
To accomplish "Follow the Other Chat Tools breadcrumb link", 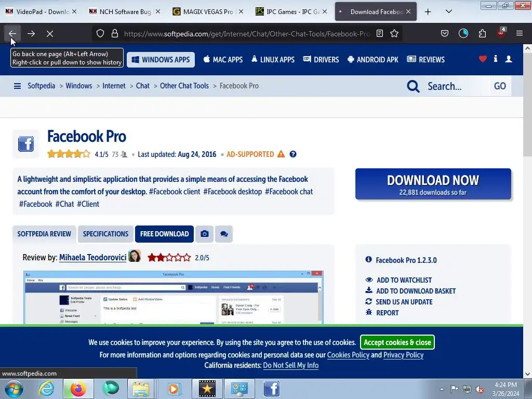I will (184, 86).
